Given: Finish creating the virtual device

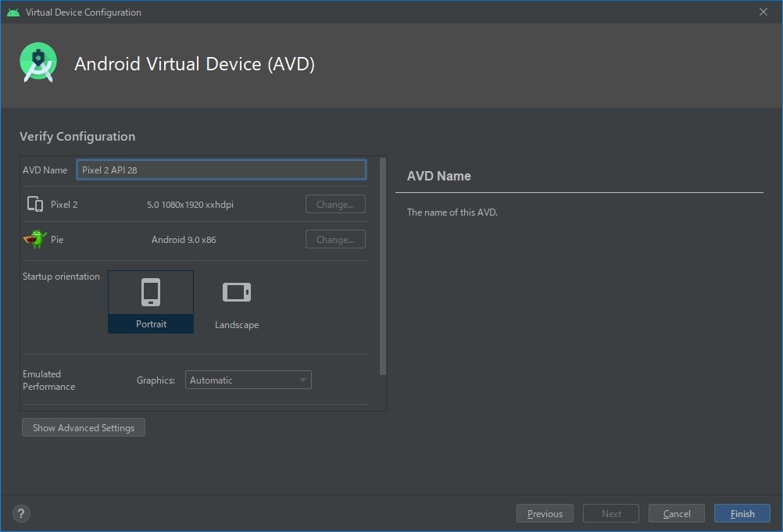Looking at the screenshot, I should (x=742, y=513).
